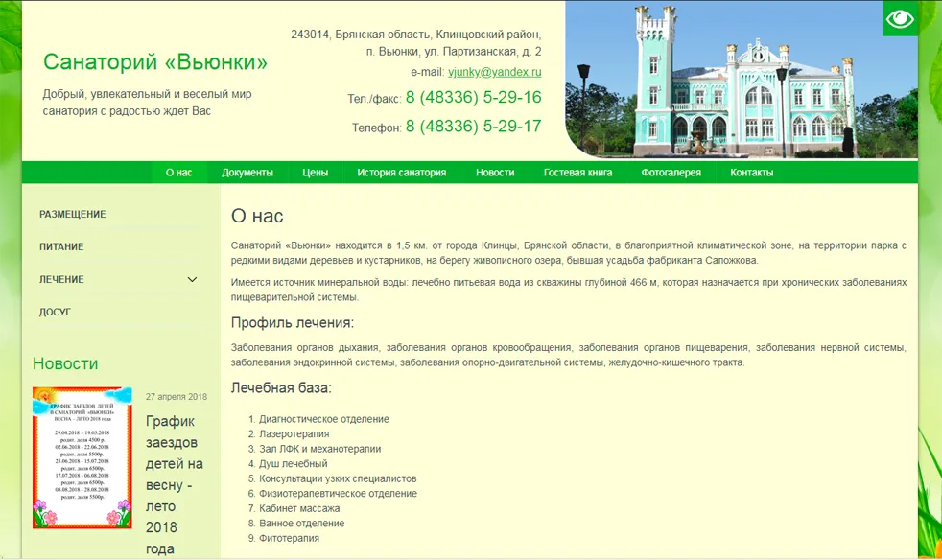
Task: Click the О нас page heading
Action: click(x=257, y=217)
